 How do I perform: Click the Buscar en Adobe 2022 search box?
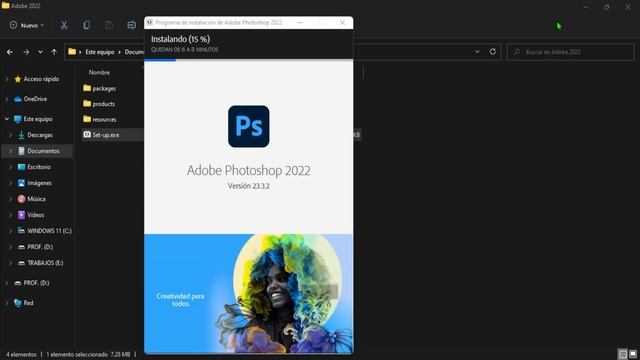tap(570, 52)
